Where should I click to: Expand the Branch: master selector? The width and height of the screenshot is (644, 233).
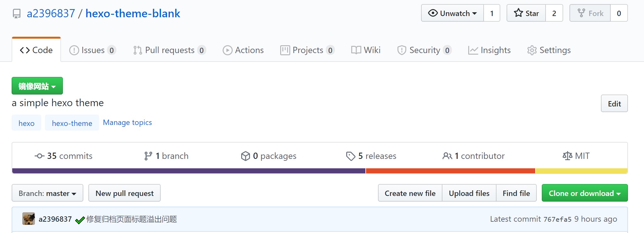coord(47,193)
